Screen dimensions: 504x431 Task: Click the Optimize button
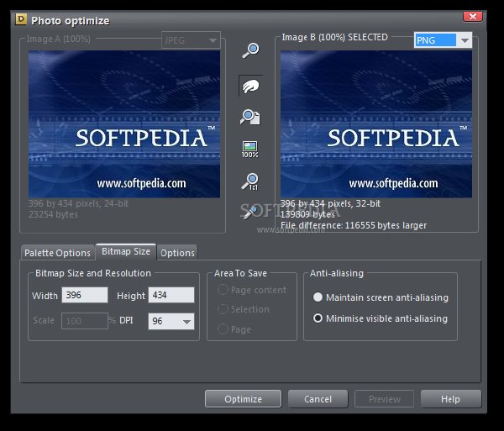click(243, 399)
